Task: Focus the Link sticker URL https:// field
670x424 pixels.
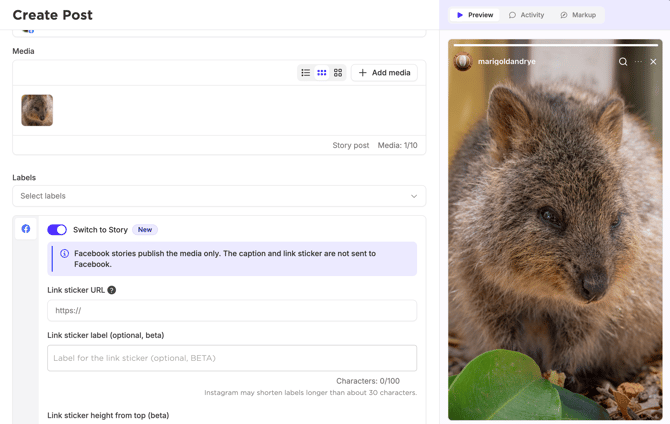Action: click(232, 310)
